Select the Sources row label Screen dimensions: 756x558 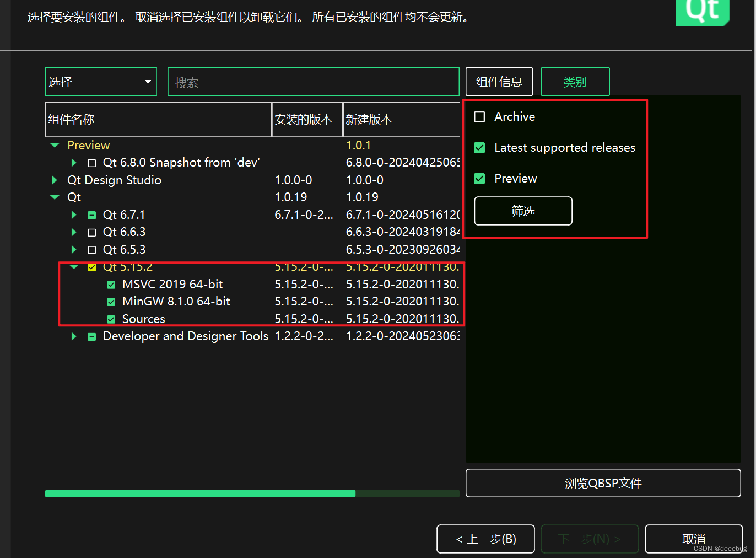tap(144, 319)
